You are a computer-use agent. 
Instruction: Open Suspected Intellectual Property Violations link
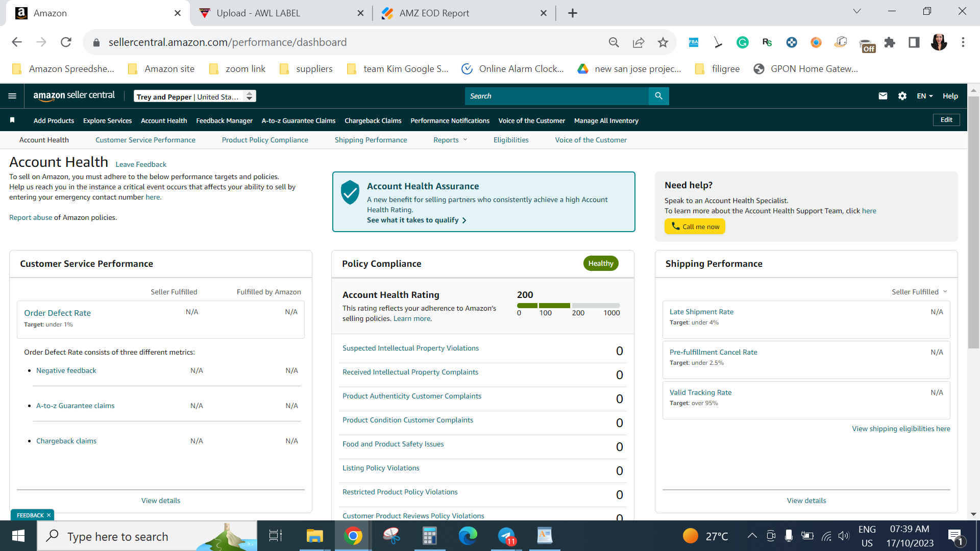pos(410,348)
